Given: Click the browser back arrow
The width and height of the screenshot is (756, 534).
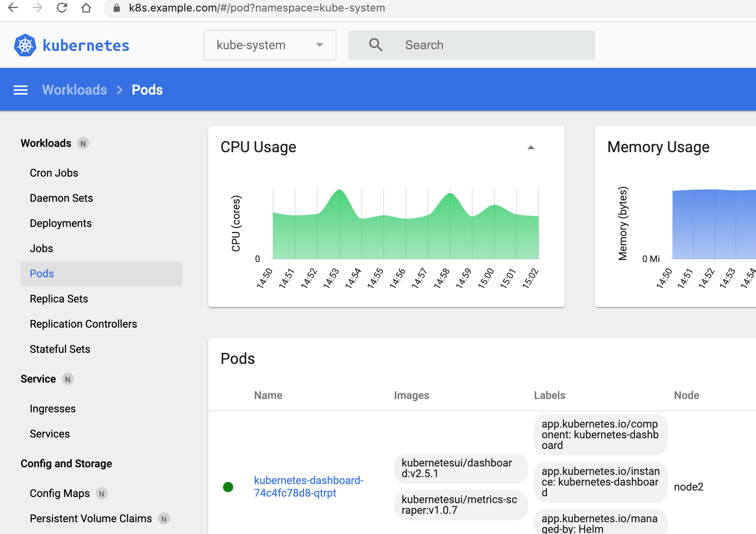Looking at the screenshot, I should [x=13, y=8].
